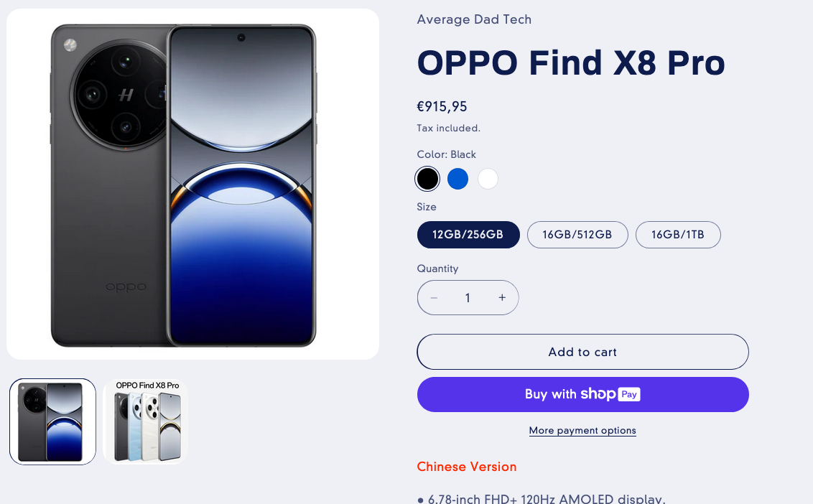Show the black phone thumbnail image
Image resolution: width=813 pixels, height=504 pixels.
52,421
